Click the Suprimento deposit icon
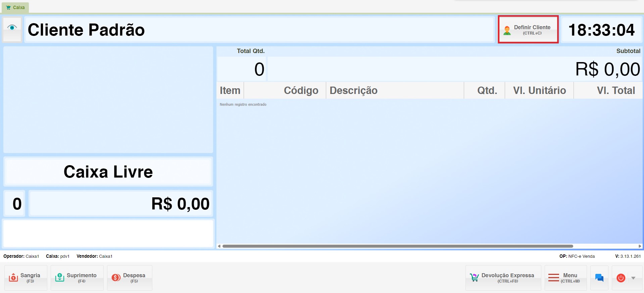Viewport: 644px width, 293px height. click(59, 278)
